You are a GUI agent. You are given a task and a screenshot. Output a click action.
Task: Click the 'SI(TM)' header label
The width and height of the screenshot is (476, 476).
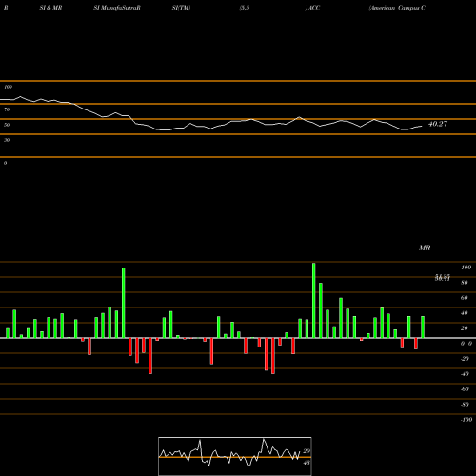[181, 8]
